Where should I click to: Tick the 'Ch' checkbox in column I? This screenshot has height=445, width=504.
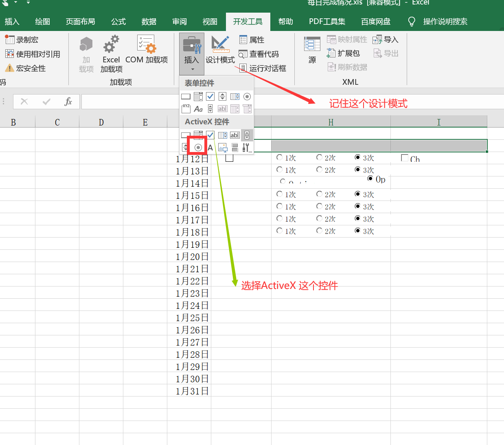point(405,158)
